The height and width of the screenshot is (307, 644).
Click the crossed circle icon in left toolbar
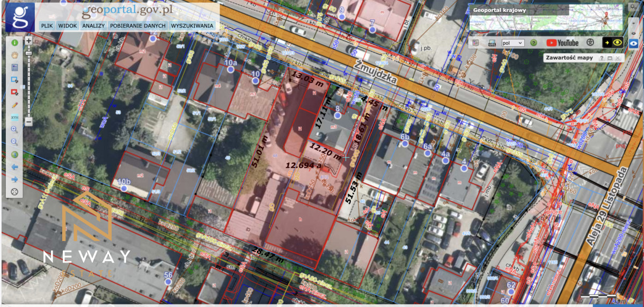(14, 192)
